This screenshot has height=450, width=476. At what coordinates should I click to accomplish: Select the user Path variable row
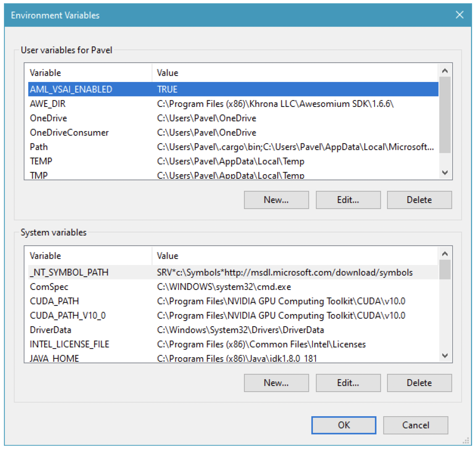point(39,147)
